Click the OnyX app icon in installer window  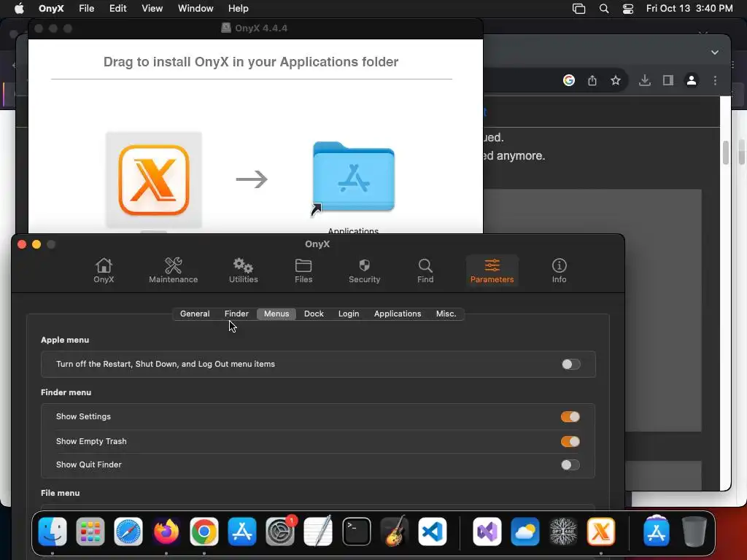pyautogui.click(x=153, y=180)
